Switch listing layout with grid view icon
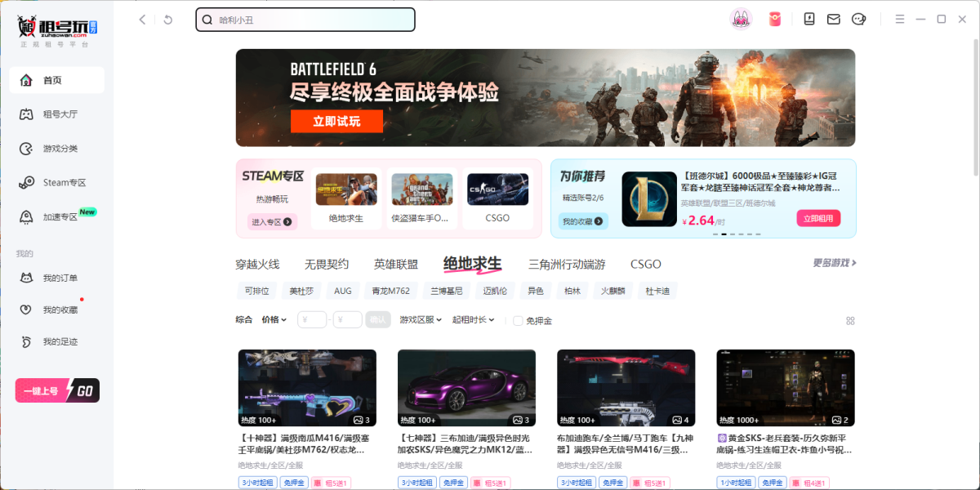Viewport: 980px width, 490px height. coord(850,321)
